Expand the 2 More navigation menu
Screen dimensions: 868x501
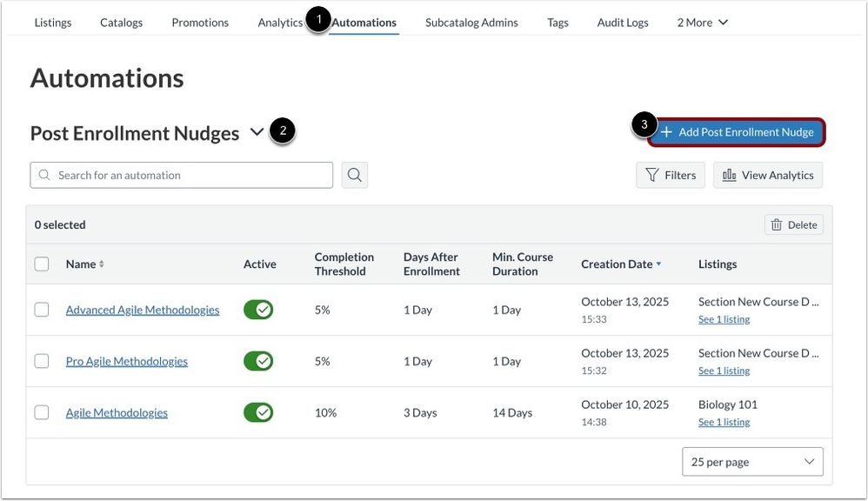click(x=701, y=22)
